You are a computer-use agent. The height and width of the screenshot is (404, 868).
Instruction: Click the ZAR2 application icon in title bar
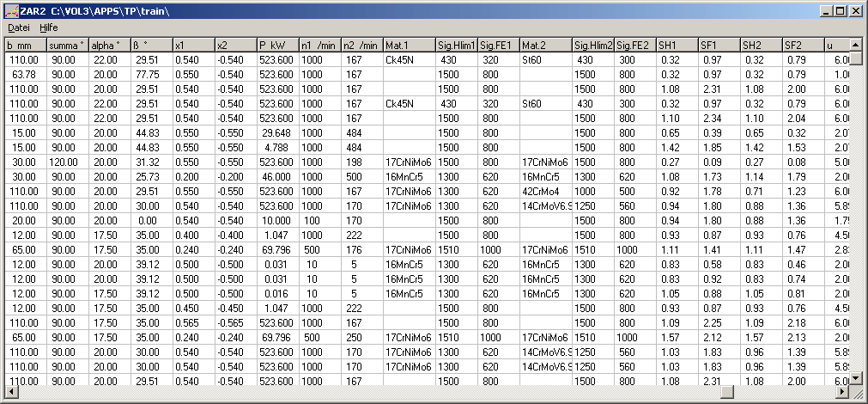(11, 11)
